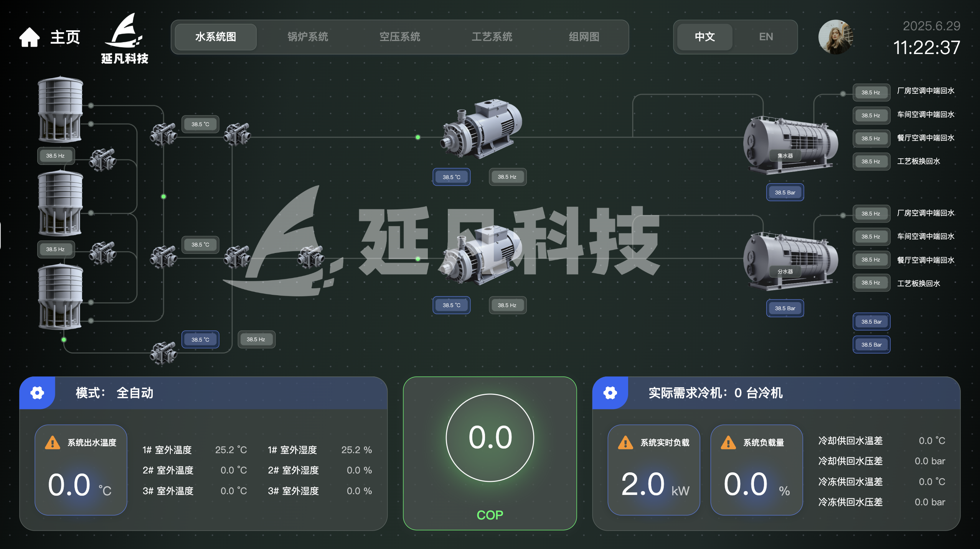Click the 1# 室外温度 reading

tap(195, 450)
